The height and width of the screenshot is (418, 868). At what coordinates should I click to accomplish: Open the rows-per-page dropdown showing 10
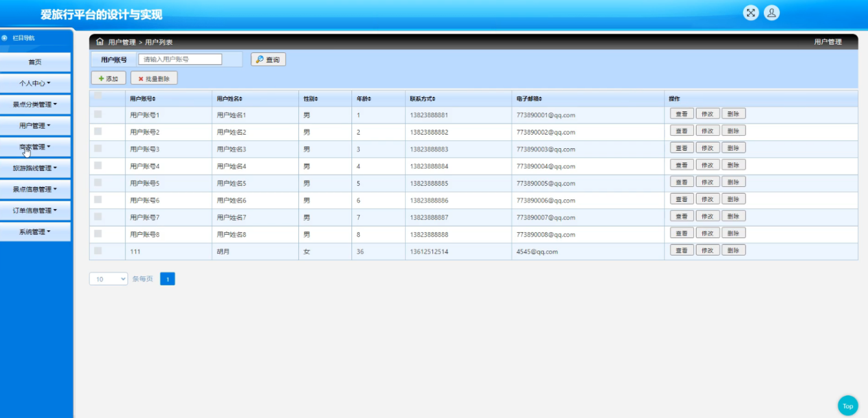click(109, 279)
